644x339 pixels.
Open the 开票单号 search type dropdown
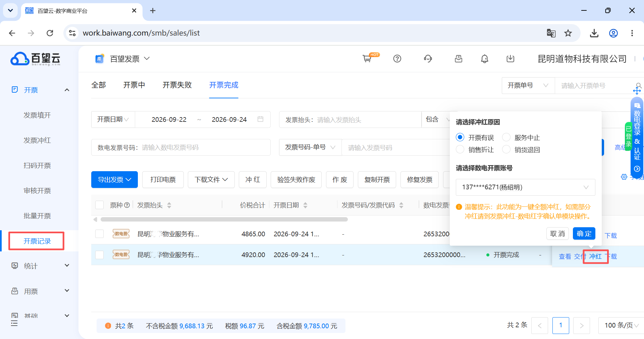tap(528, 86)
